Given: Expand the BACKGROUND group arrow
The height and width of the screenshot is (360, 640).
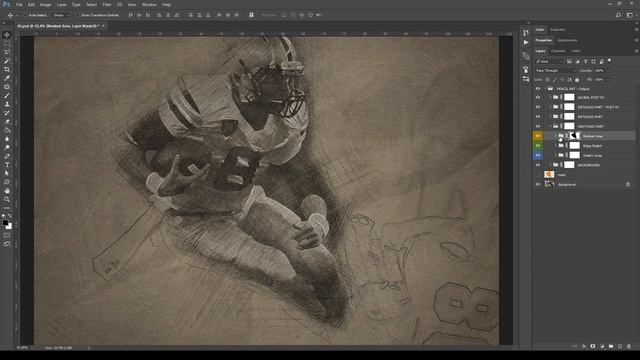Looking at the screenshot, I should click(550, 165).
